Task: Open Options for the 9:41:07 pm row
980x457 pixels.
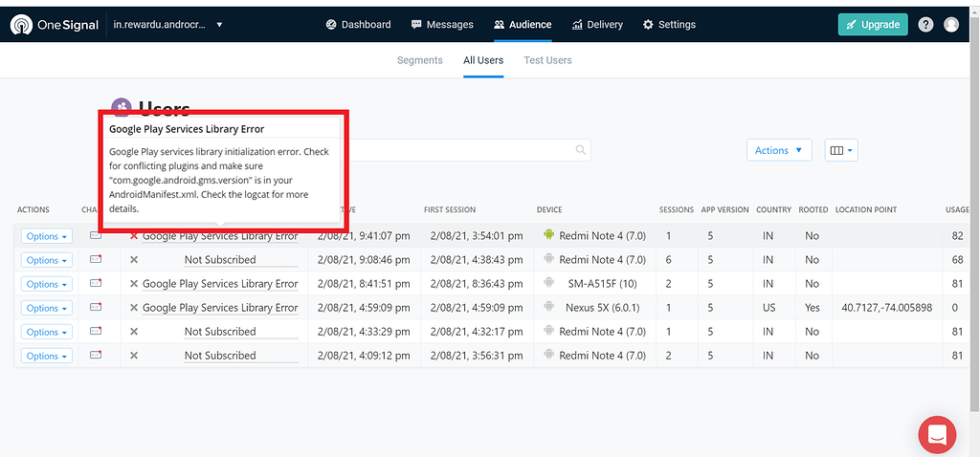Action: (x=47, y=236)
